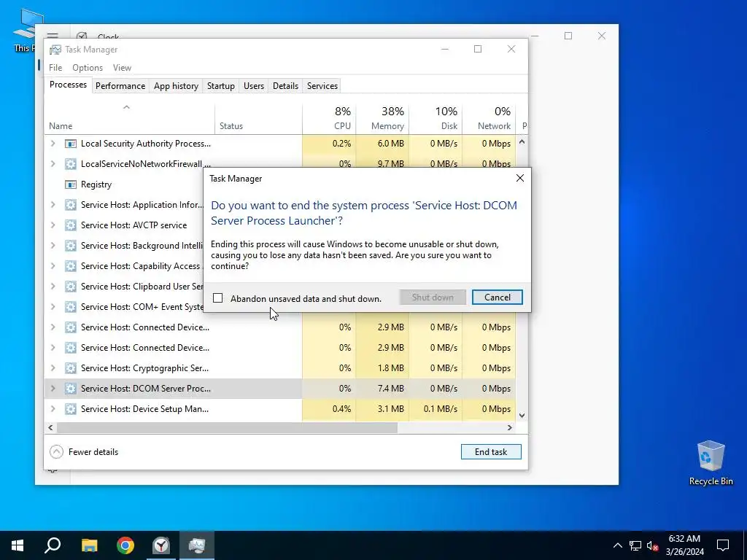Open the File menu
Screen dimensions: 747x560
(x=55, y=68)
